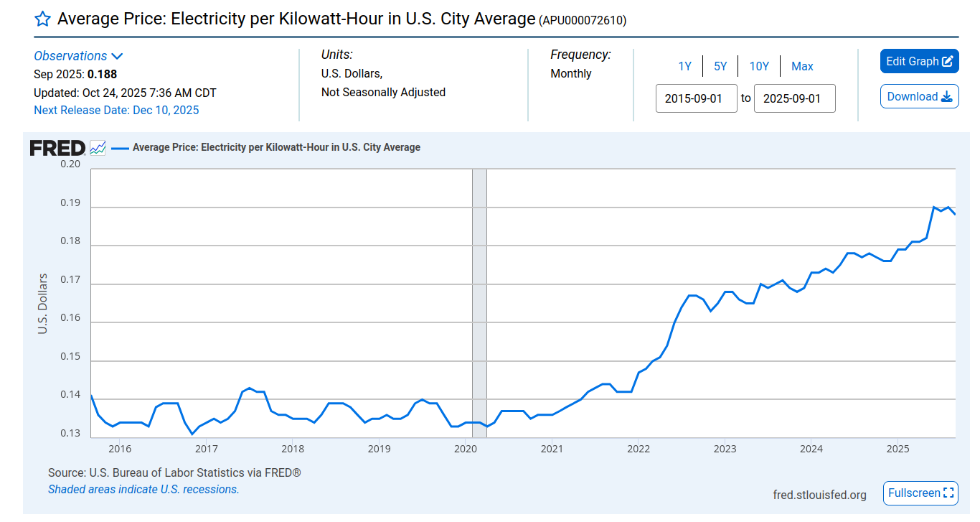
Task: Open the Shaded areas indicate U.S. recessions link
Action: pos(143,490)
